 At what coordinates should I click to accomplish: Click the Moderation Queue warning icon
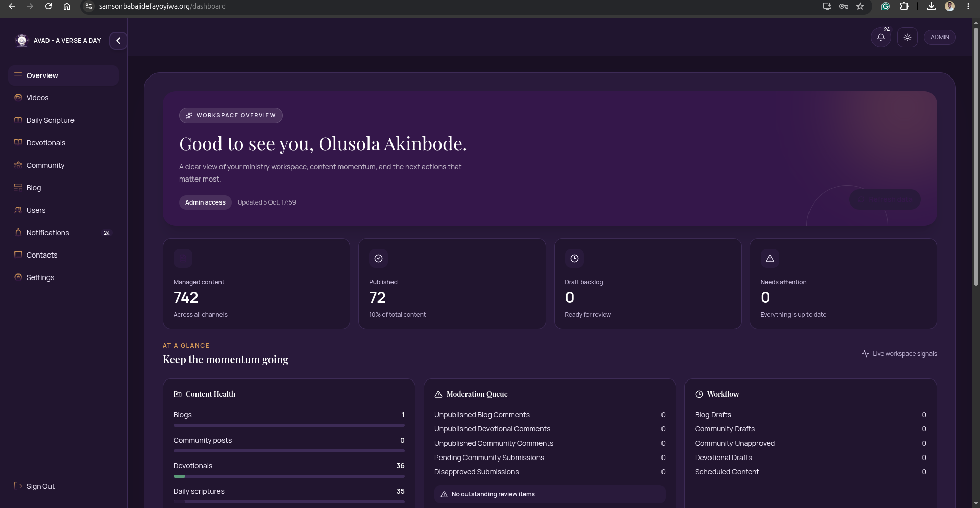tap(438, 394)
